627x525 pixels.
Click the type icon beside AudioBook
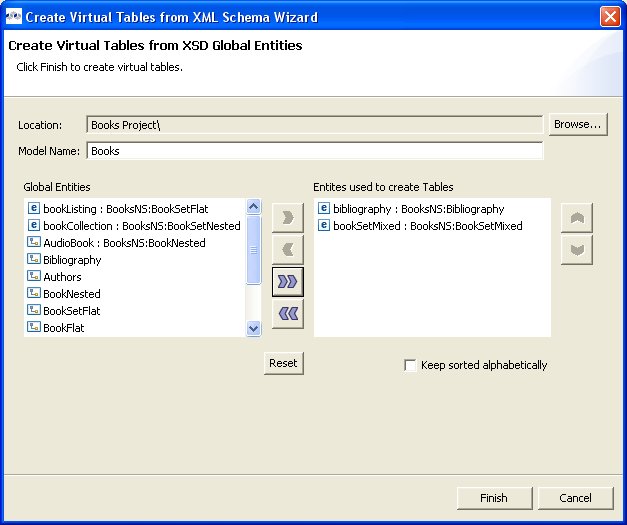pos(34,243)
